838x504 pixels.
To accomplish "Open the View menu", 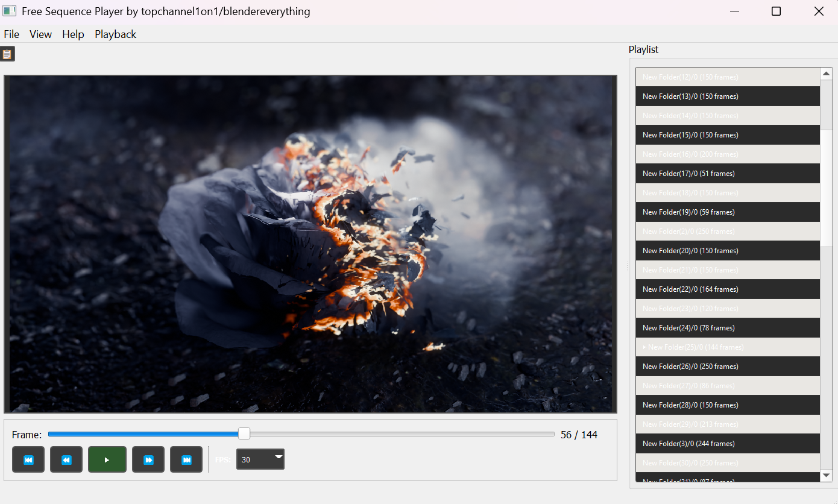I will click(40, 34).
